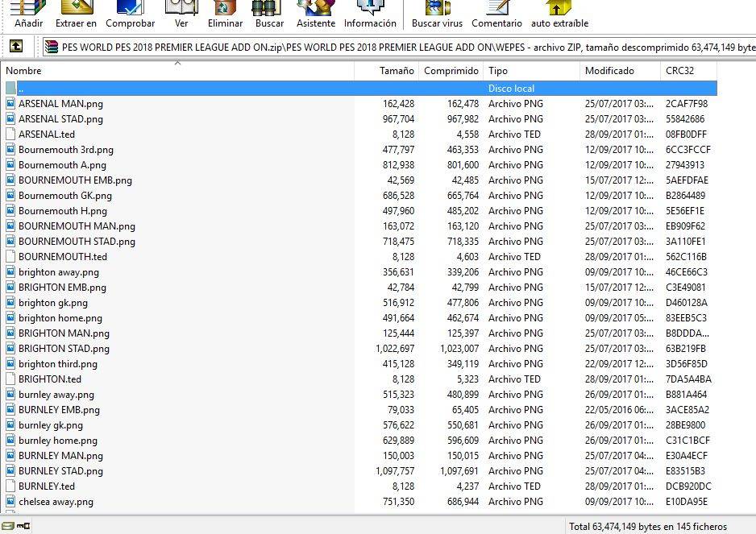Click the Extraer en toolbar icon
This screenshot has height=534, width=756.
(x=76, y=14)
